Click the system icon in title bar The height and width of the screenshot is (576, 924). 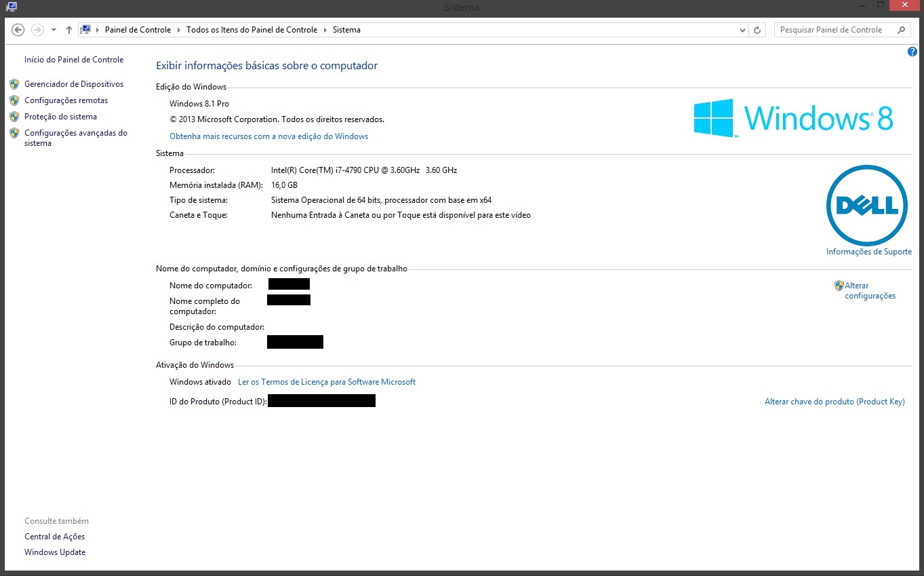tap(11, 6)
